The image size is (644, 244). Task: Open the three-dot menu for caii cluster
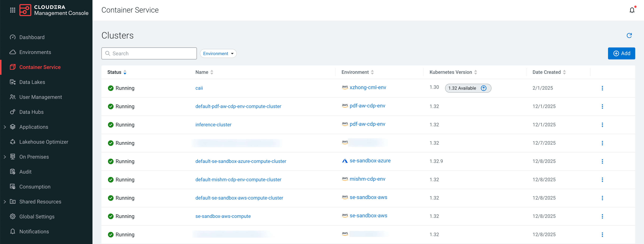coord(602,88)
